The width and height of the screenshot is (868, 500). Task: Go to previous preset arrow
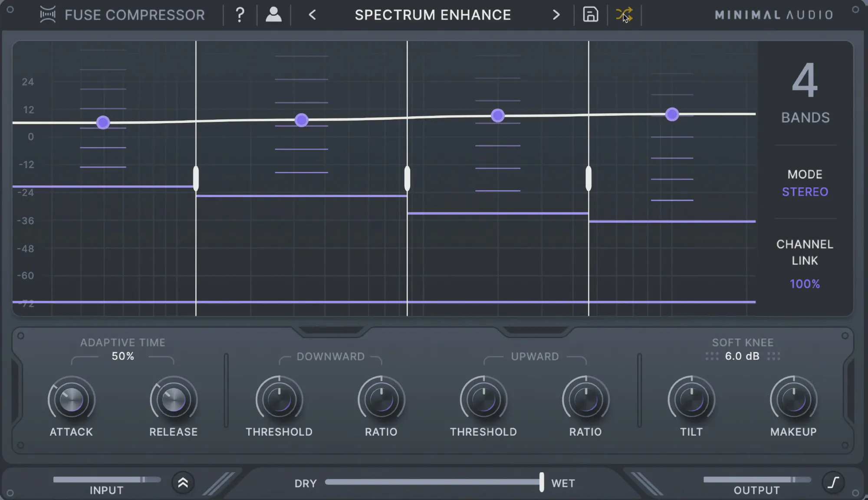pos(312,15)
